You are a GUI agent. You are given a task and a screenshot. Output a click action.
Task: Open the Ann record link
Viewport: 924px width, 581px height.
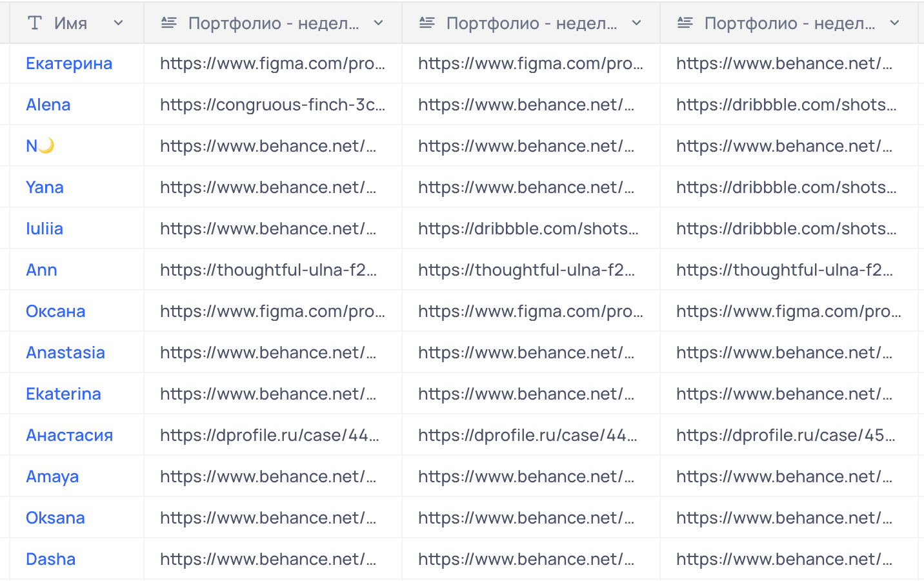[x=41, y=270]
